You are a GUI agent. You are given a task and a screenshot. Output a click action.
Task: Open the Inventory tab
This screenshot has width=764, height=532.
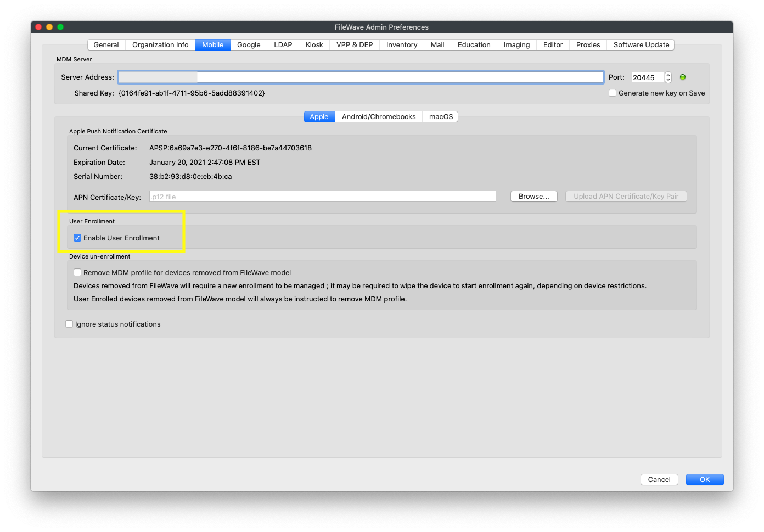[402, 45]
